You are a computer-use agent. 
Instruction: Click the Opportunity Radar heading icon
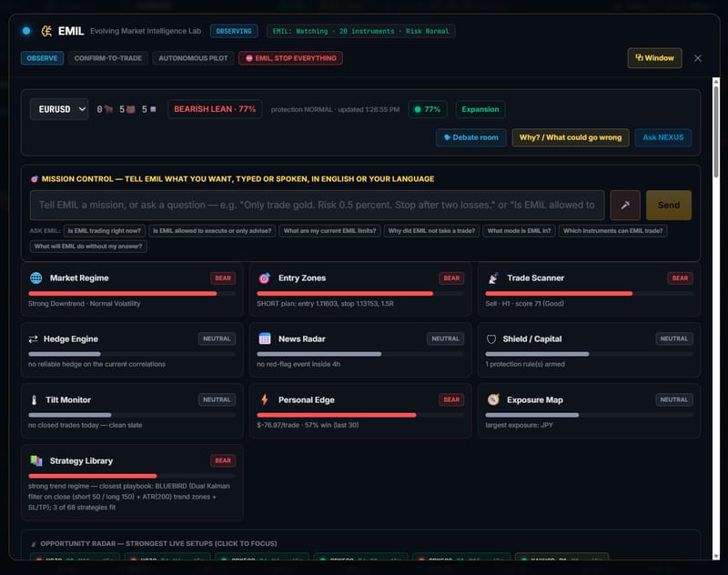[x=34, y=543]
